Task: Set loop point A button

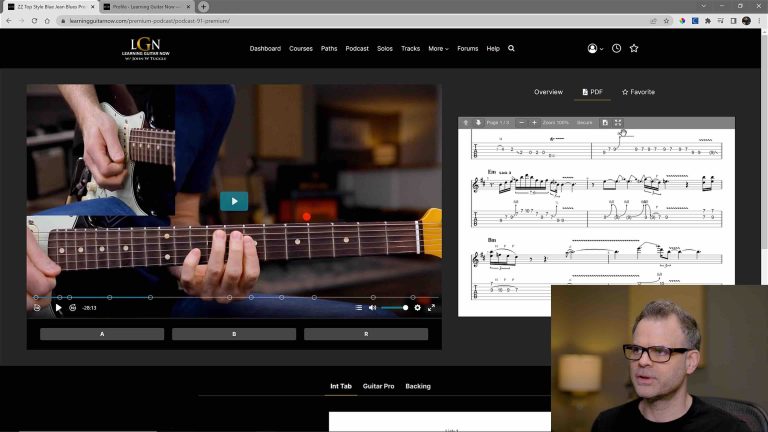Action: pyautogui.click(x=102, y=334)
